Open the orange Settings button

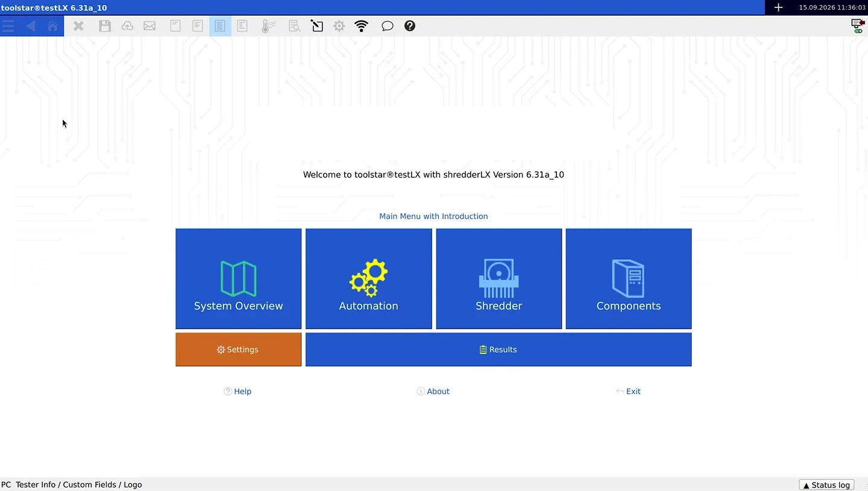coord(239,350)
